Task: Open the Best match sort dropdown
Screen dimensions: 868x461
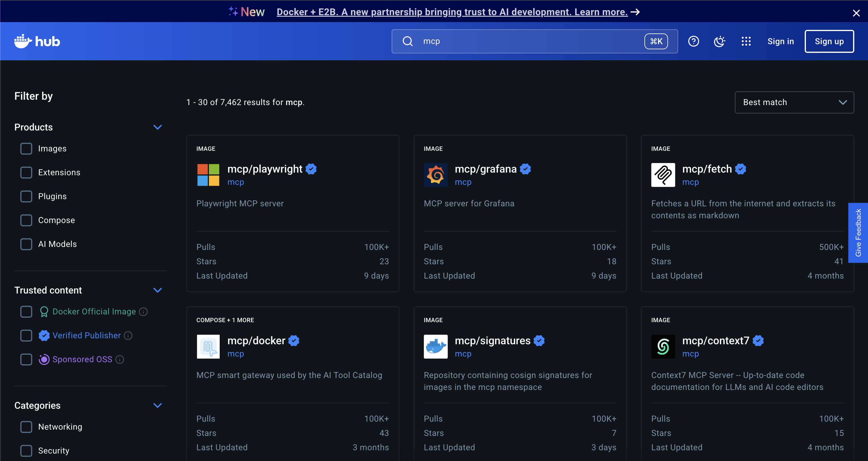Action: [x=794, y=102]
